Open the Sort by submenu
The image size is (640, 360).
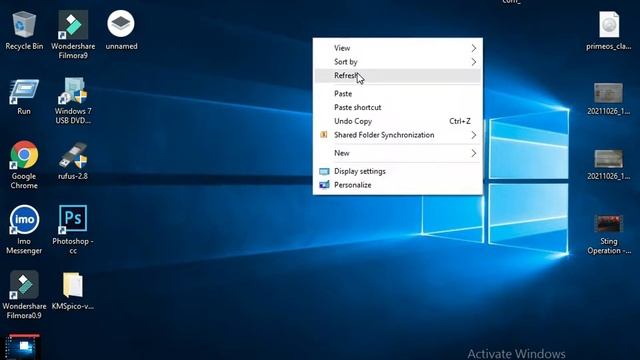398,62
